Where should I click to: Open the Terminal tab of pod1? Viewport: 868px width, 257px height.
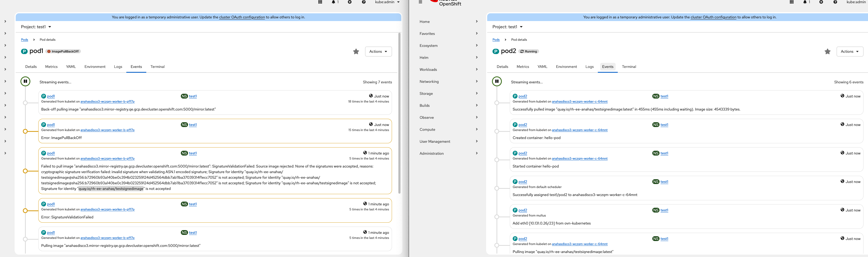coord(157,67)
